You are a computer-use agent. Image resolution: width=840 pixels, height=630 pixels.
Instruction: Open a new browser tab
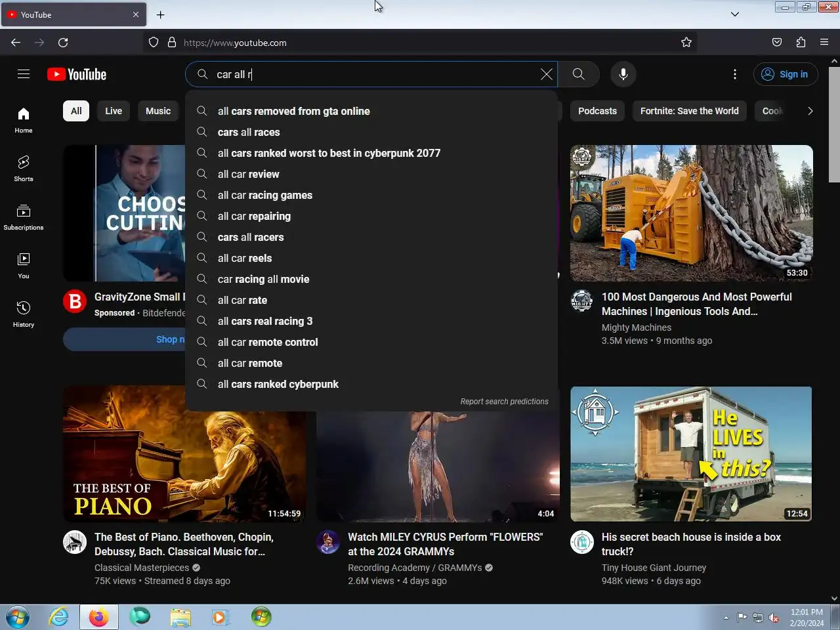(x=161, y=14)
